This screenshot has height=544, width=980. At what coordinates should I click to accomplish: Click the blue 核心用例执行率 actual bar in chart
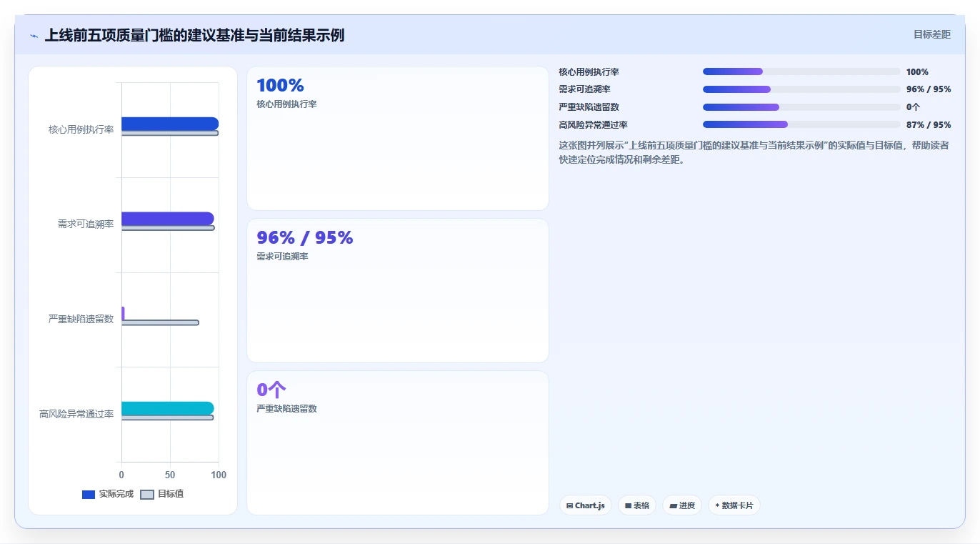click(x=170, y=124)
